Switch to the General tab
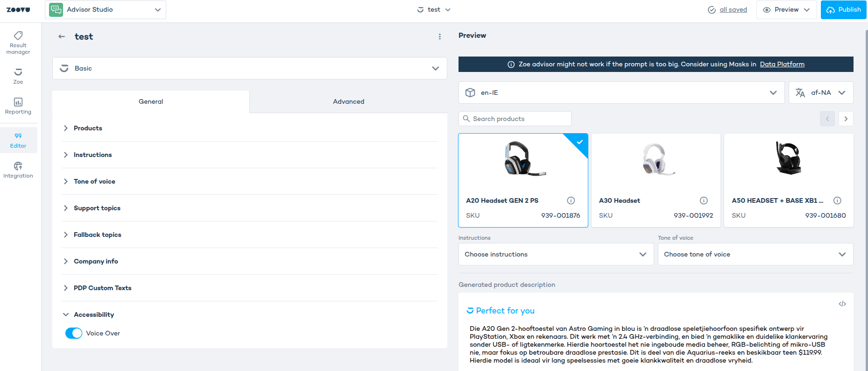The height and width of the screenshot is (371, 868). 151,101
